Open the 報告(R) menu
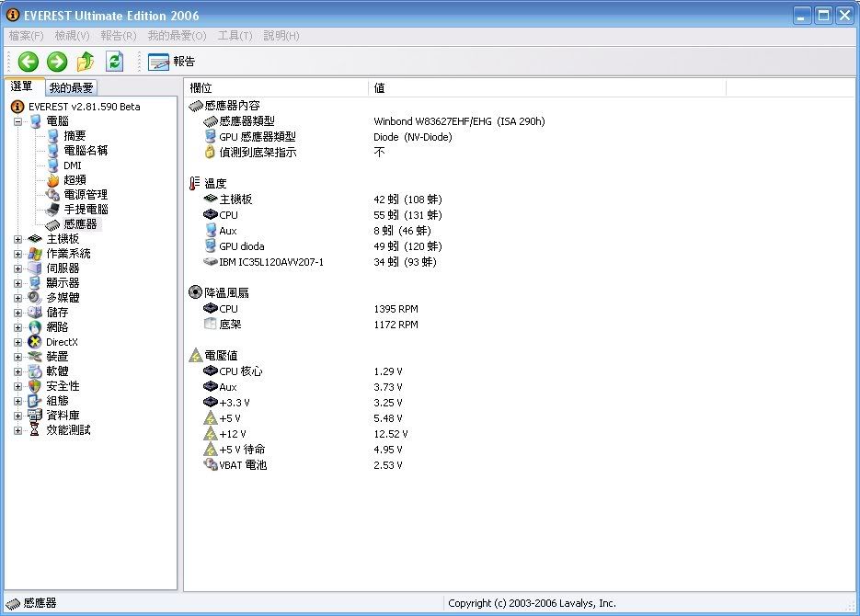This screenshot has height=616, width=860. click(x=118, y=36)
